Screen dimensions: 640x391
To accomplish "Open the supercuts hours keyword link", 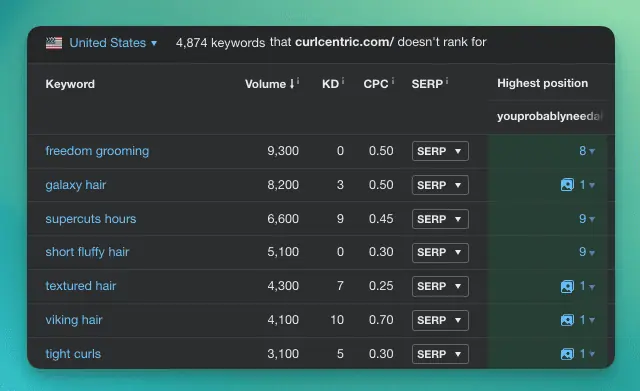I will click(x=91, y=219).
